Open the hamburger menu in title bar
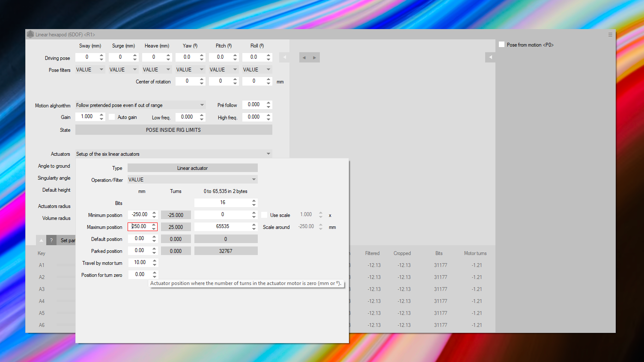Screen dimensions: 644x362 pos(610,35)
